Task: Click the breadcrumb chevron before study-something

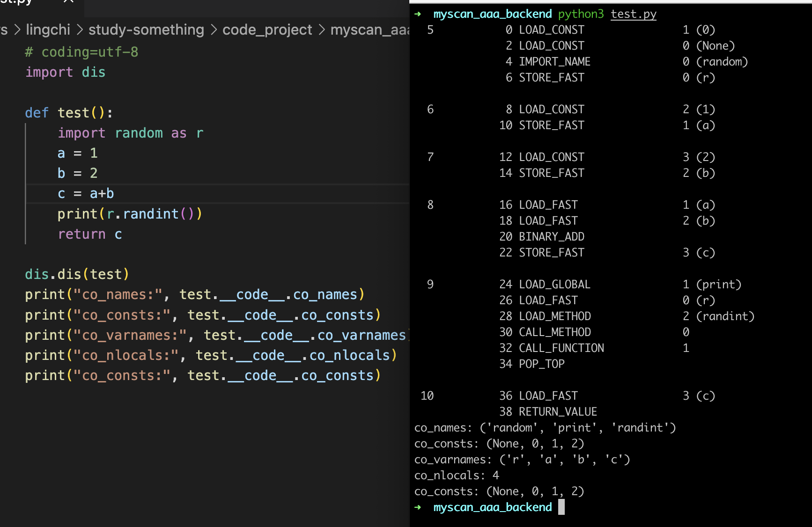Action: point(80,30)
